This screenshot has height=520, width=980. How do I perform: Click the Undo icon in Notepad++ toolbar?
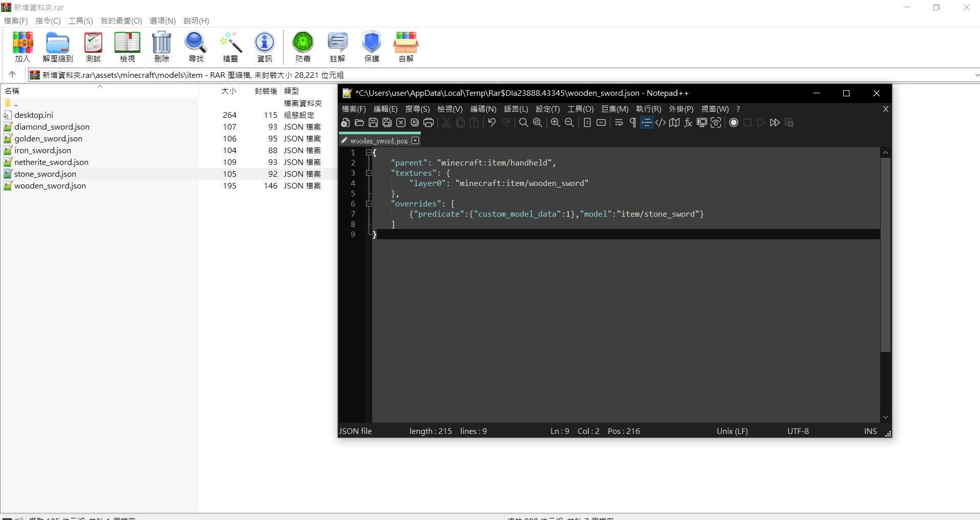[492, 122]
